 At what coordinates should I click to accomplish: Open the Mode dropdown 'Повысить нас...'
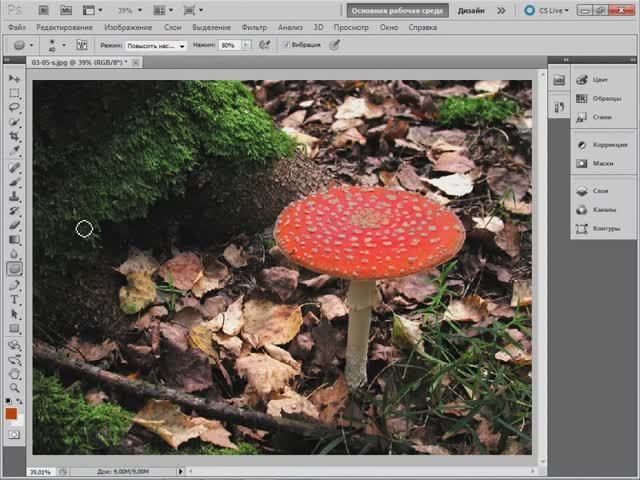(x=156, y=46)
